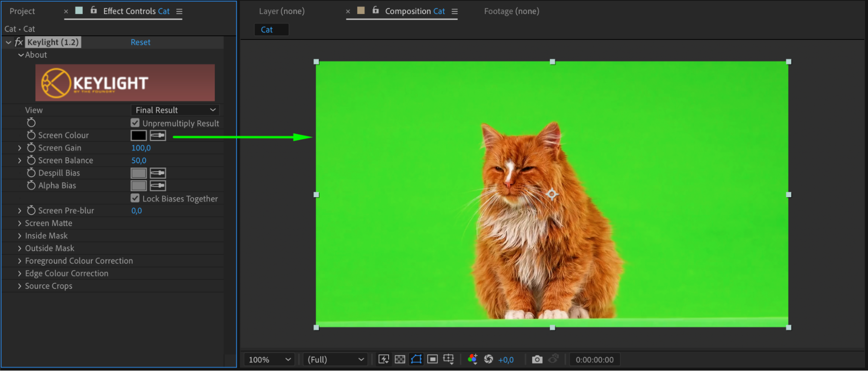Image resolution: width=868 pixels, height=371 pixels.
Task: Uncheck Lock Biases Together checkbox
Action: coord(135,198)
